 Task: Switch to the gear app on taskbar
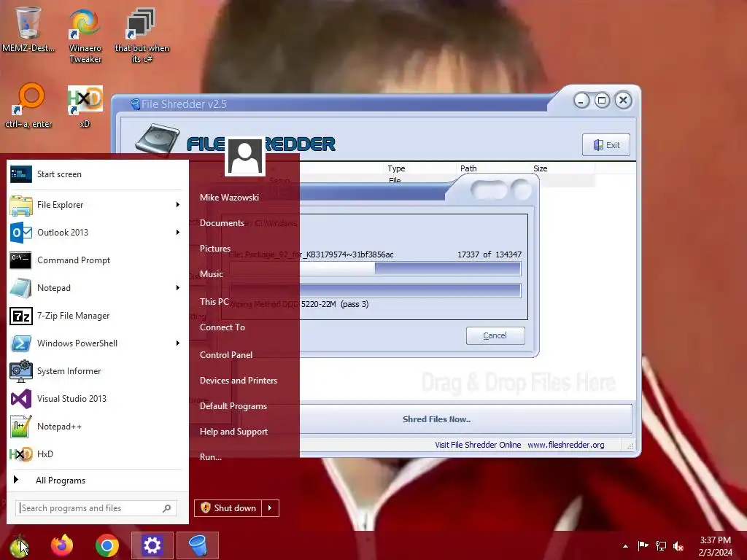click(152, 545)
